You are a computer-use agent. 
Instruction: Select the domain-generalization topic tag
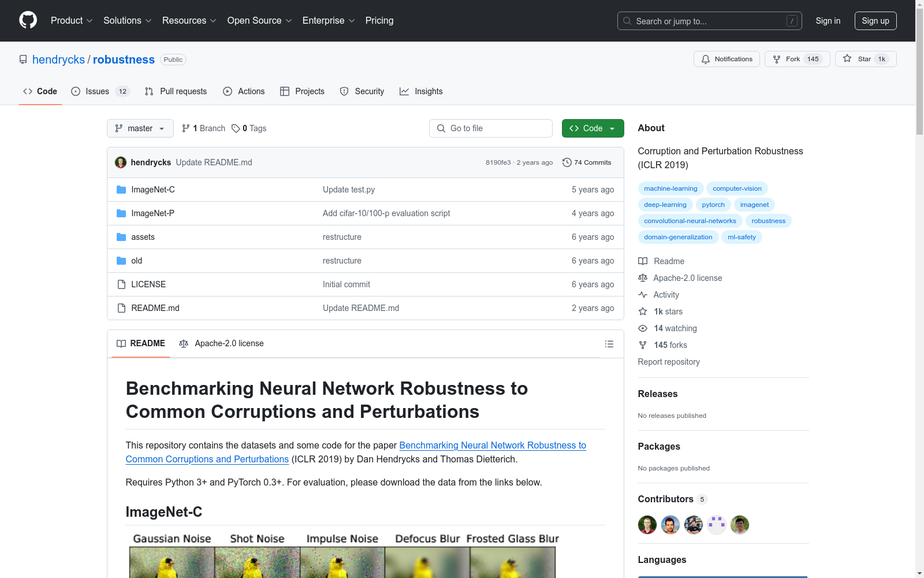[678, 237]
